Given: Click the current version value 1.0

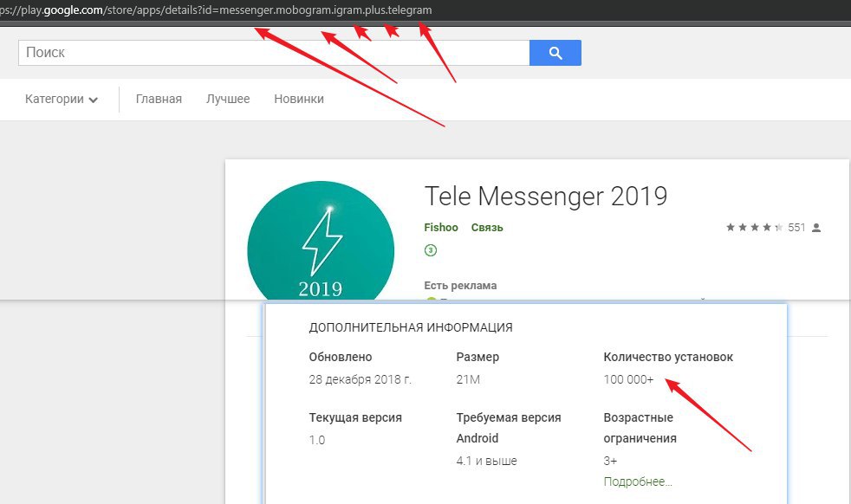Looking at the screenshot, I should (317, 440).
